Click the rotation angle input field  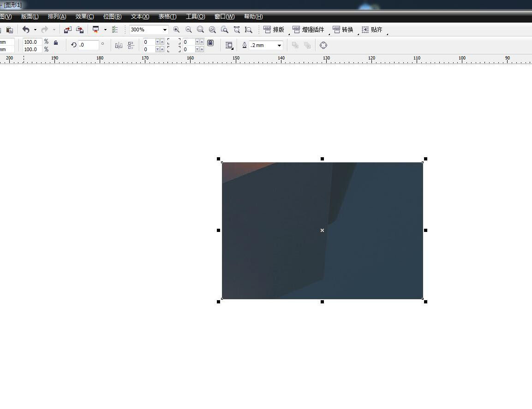point(88,45)
